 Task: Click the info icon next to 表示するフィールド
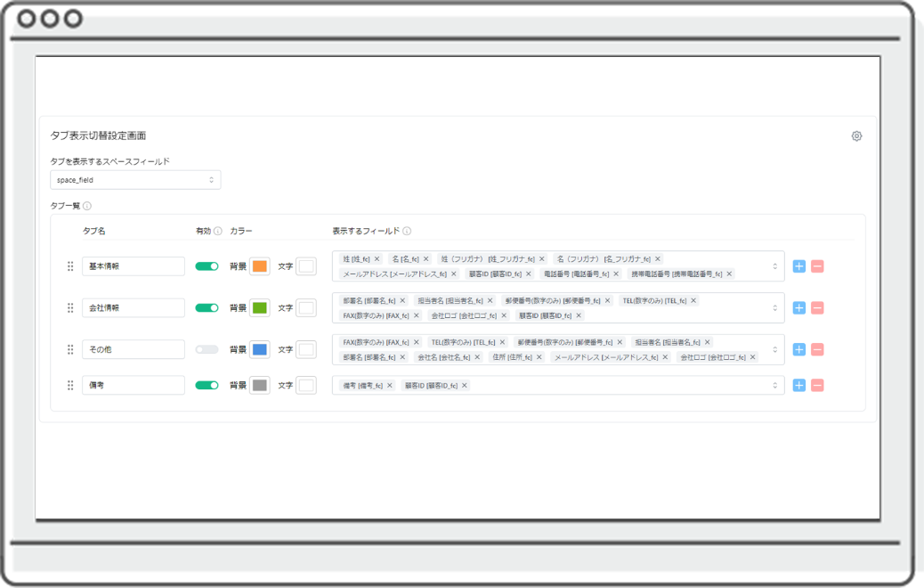click(407, 232)
